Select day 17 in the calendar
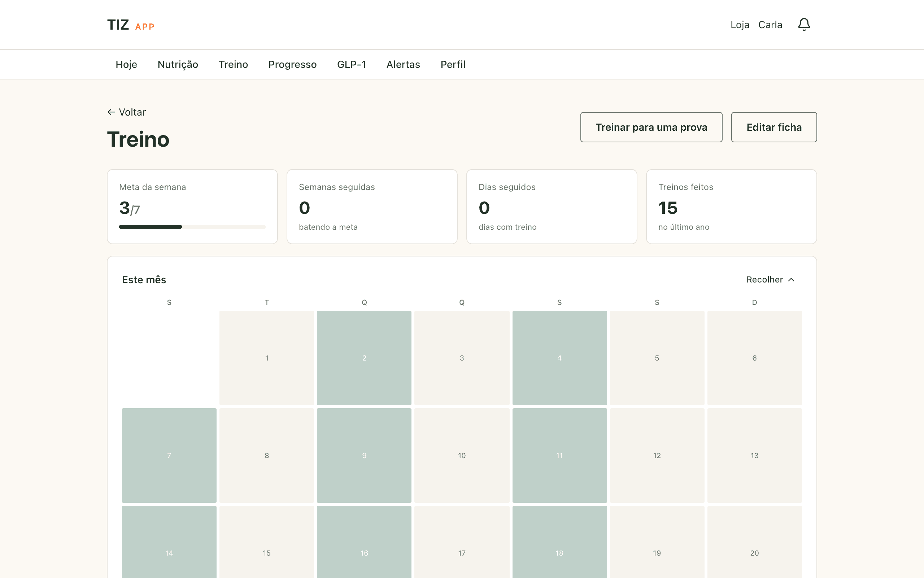The height and width of the screenshot is (578, 924). (x=462, y=542)
